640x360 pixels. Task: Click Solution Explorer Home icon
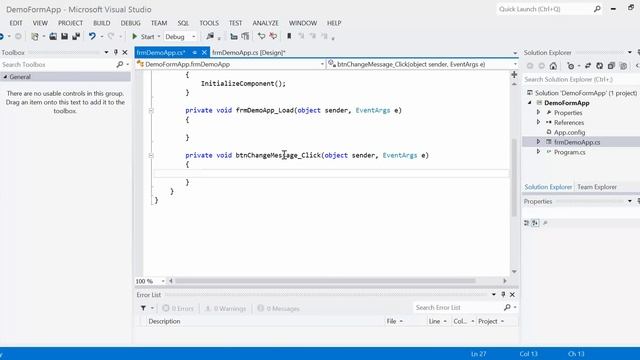(x=553, y=66)
